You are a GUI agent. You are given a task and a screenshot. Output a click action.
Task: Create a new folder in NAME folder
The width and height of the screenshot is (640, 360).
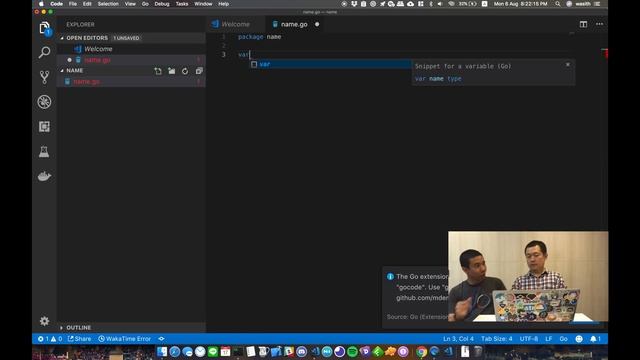172,71
